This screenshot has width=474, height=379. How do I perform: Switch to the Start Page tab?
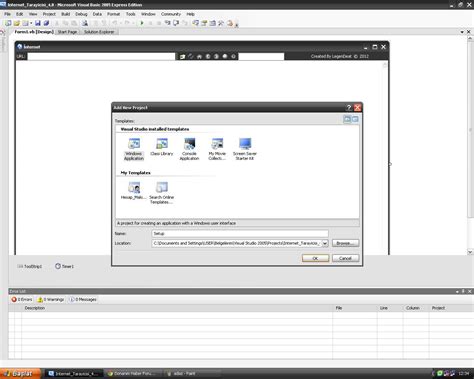pyautogui.click(x=67, y=32)
